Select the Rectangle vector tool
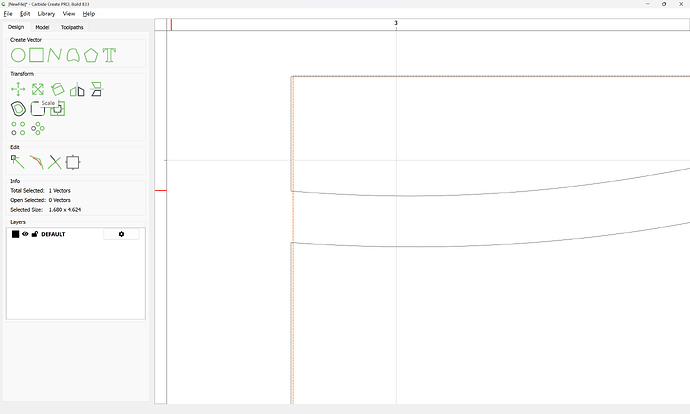The height and width of the screenshot is (414, 690). [36, 55]
